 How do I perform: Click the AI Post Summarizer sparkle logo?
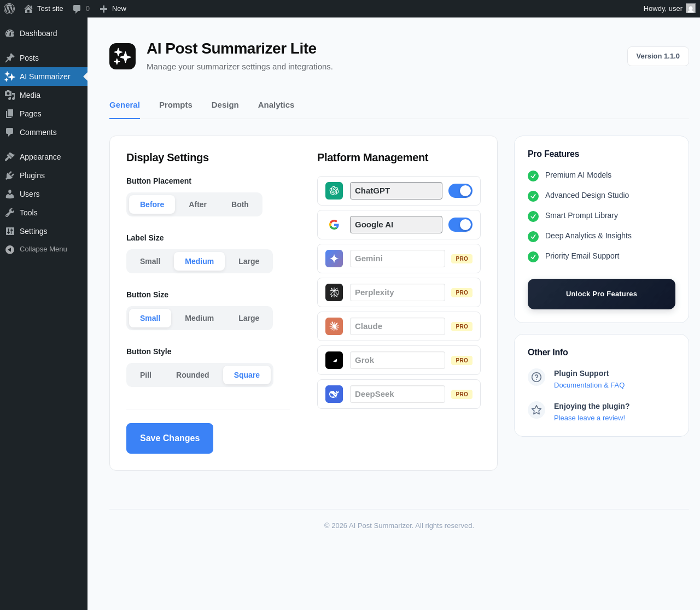(x=122, y=56)
